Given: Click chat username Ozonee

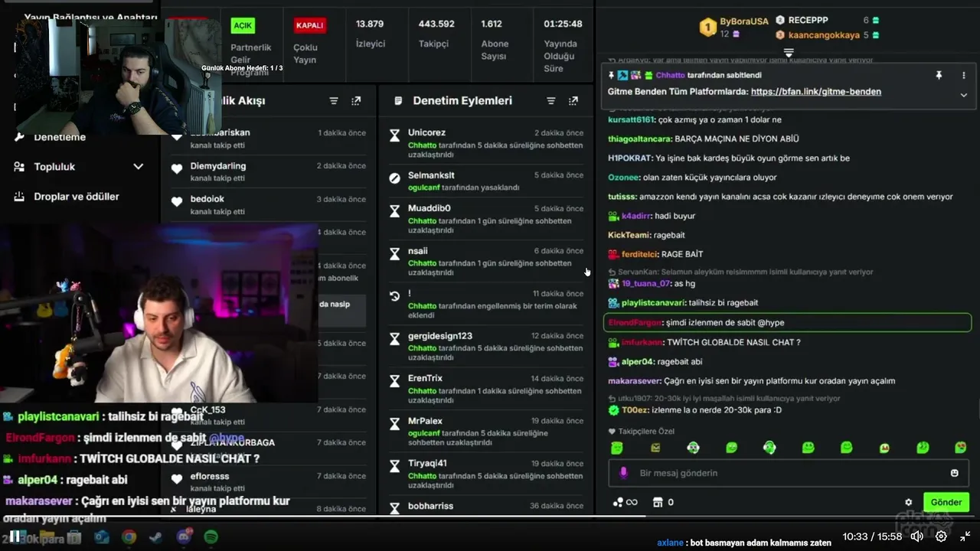Looking at the screenshot, I should coord(623,178).
